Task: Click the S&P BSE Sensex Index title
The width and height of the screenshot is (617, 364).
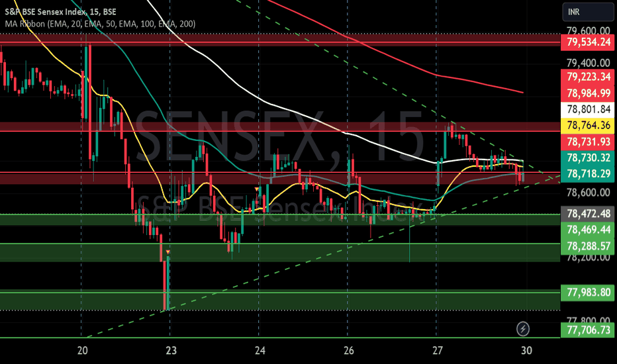Action: (60, 11)
